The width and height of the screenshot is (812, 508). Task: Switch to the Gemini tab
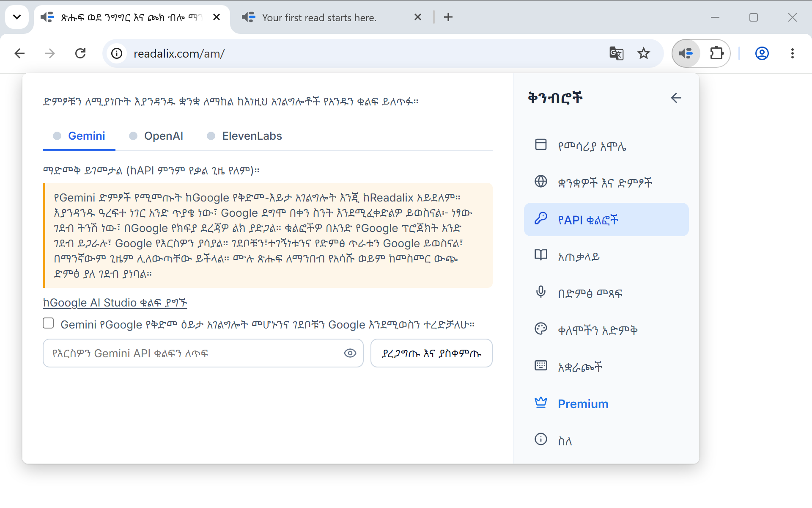(79, 136)
